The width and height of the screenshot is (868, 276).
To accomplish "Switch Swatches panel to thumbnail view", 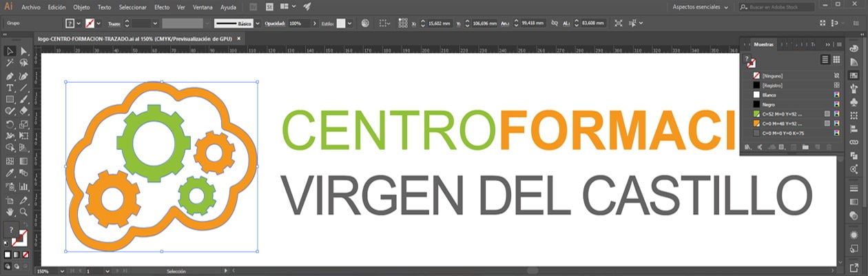I will click(x=836, y=60).
